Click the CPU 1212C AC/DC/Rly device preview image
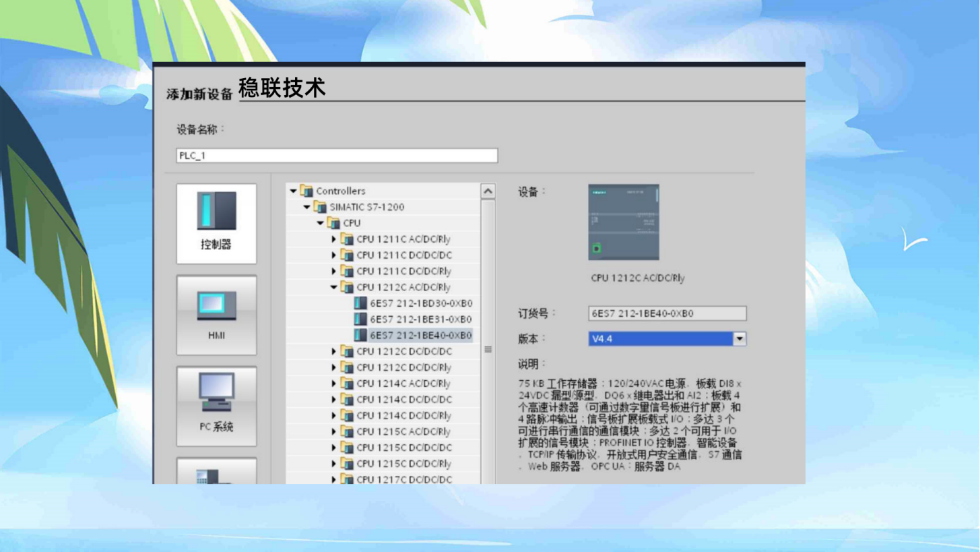 [x=624, y=222]
